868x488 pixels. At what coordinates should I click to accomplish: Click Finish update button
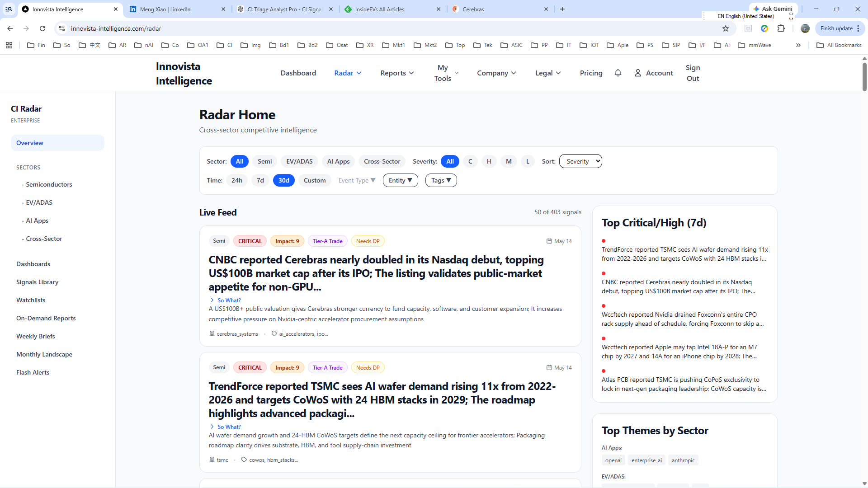pos(840,28)
